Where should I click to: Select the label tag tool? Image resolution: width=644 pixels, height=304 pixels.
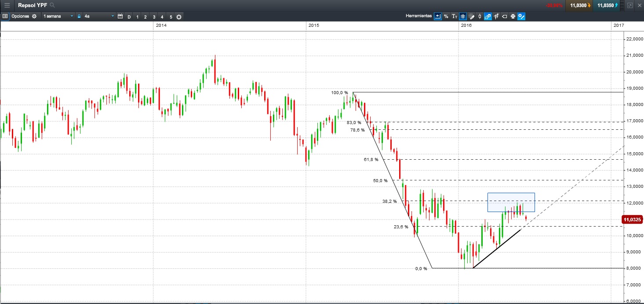(x=505, y=16)
